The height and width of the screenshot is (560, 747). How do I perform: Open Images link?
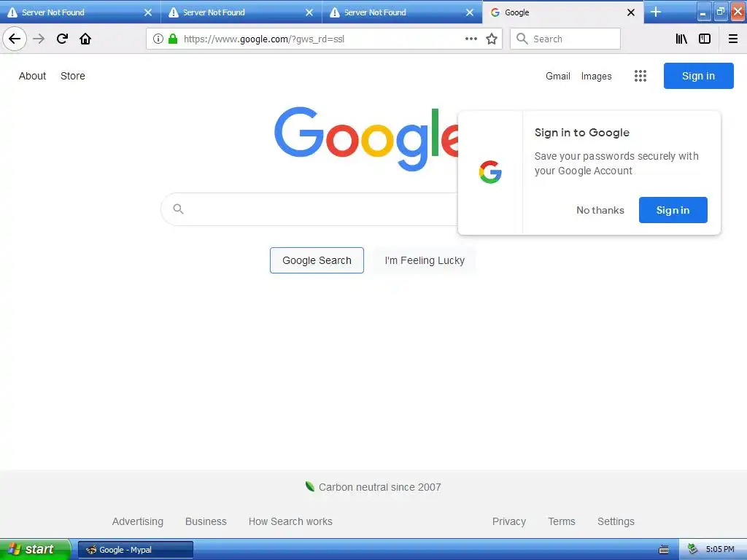tap(596, 76)
